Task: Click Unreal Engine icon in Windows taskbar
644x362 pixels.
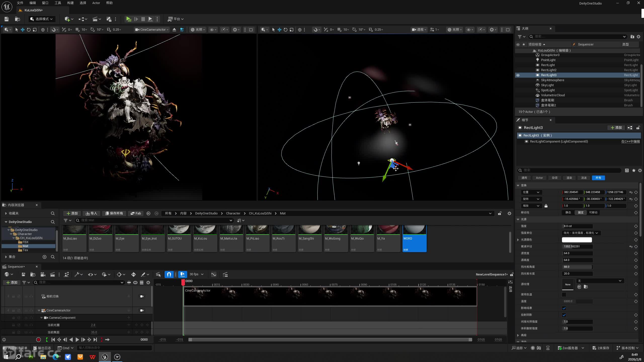Action: [x=105, y=357]
